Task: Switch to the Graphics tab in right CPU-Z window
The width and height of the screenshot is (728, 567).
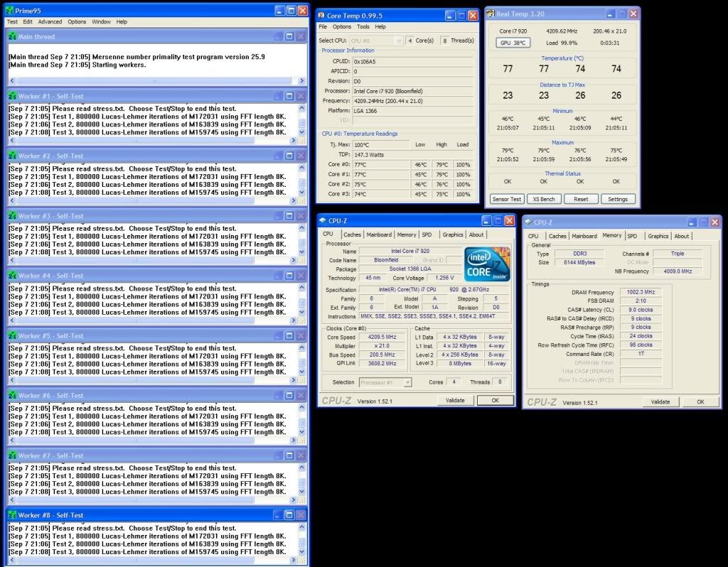Action: 658,236
